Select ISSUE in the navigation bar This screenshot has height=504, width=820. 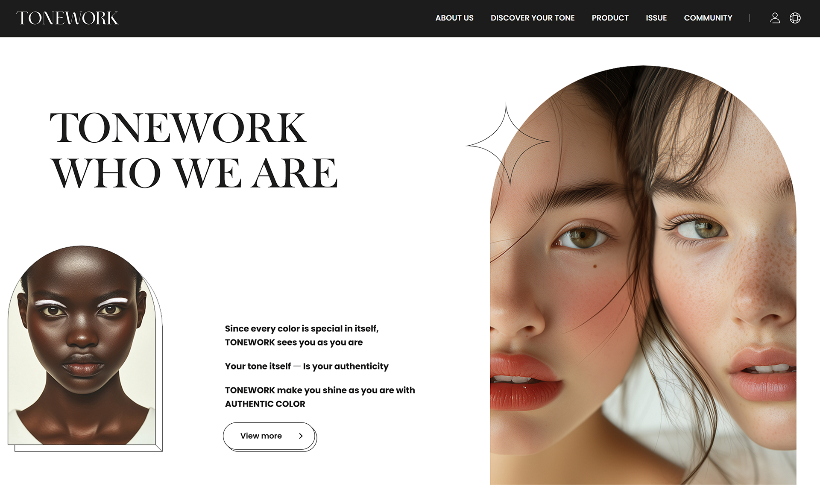coord(656,18)
